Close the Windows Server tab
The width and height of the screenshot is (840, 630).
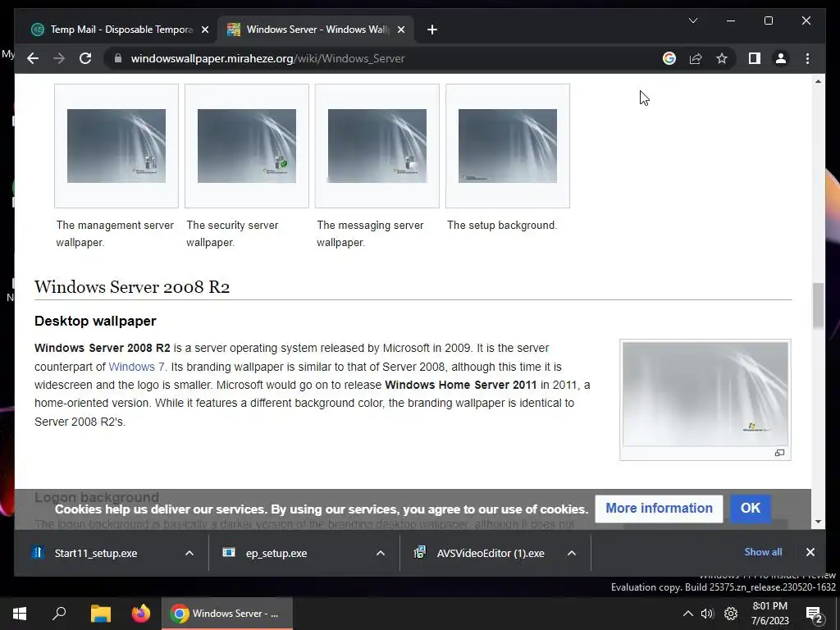[400, 30]
